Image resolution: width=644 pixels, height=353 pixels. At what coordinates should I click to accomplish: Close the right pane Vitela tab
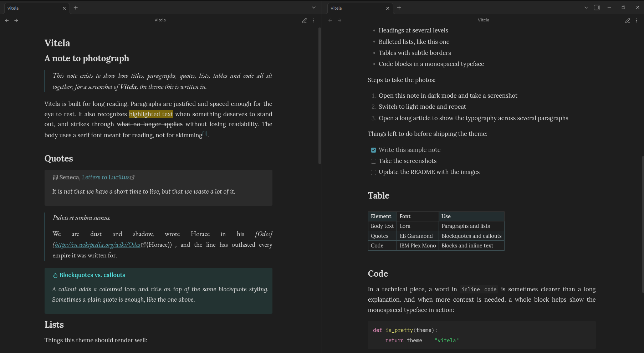pos(388,8)
